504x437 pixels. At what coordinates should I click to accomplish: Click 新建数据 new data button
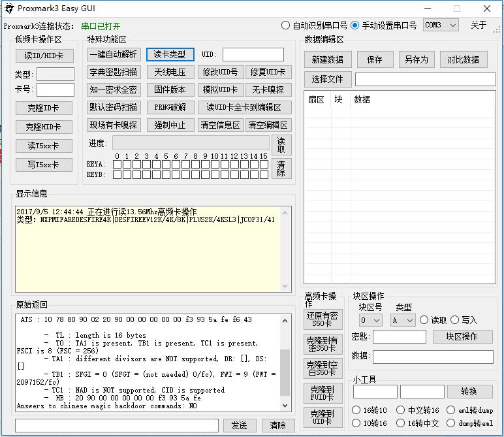coord(328,59)
